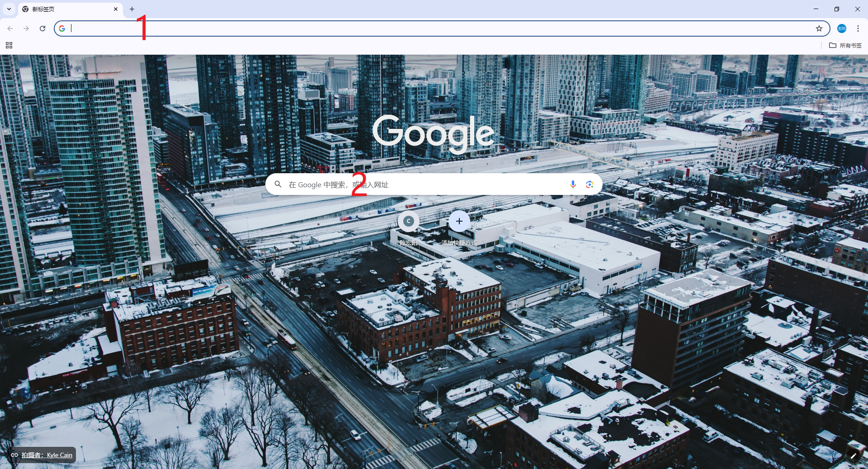Reload the page
The image size is (868, 469).
click(42, 28)
